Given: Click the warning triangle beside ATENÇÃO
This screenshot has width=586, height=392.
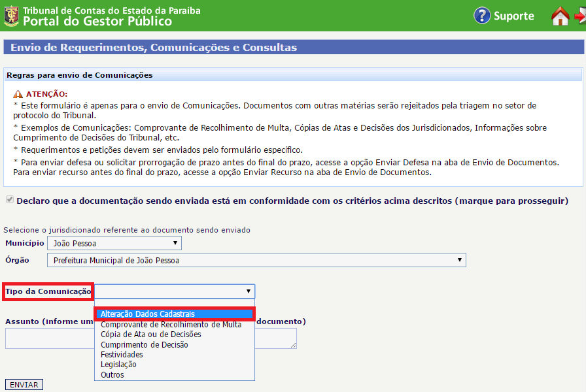Looking at the screenshot, I should click(18, 95).
